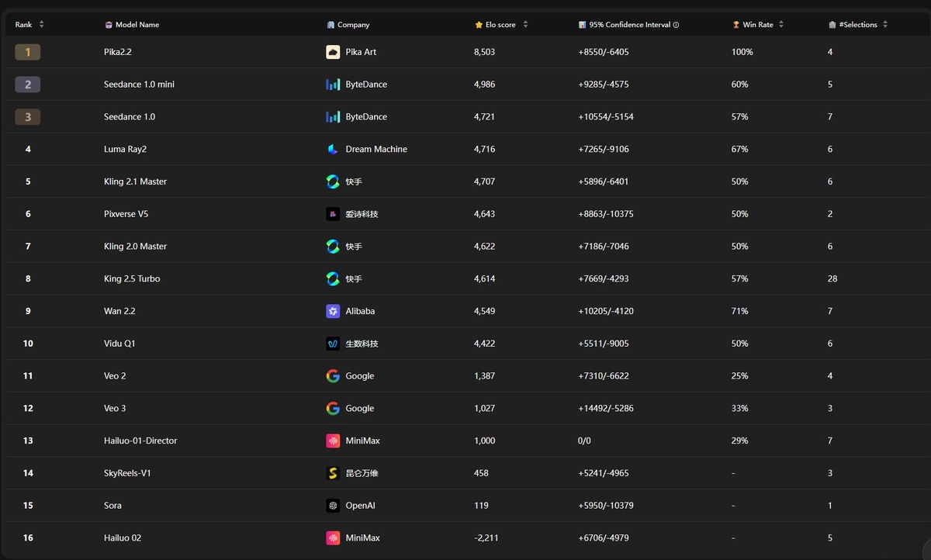Sort by Elo score using sort arrows

[x=525, y=25]
